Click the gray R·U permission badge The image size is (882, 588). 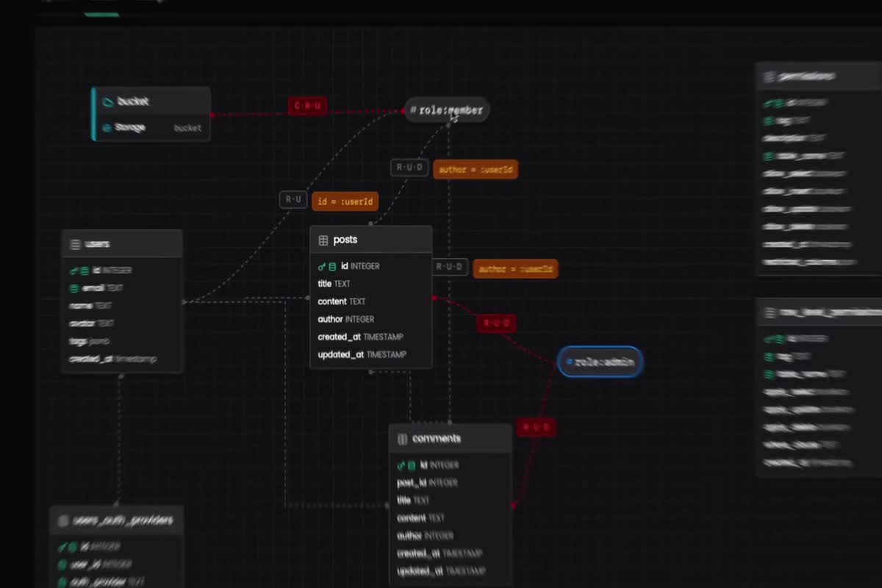(x=293, y=199)
